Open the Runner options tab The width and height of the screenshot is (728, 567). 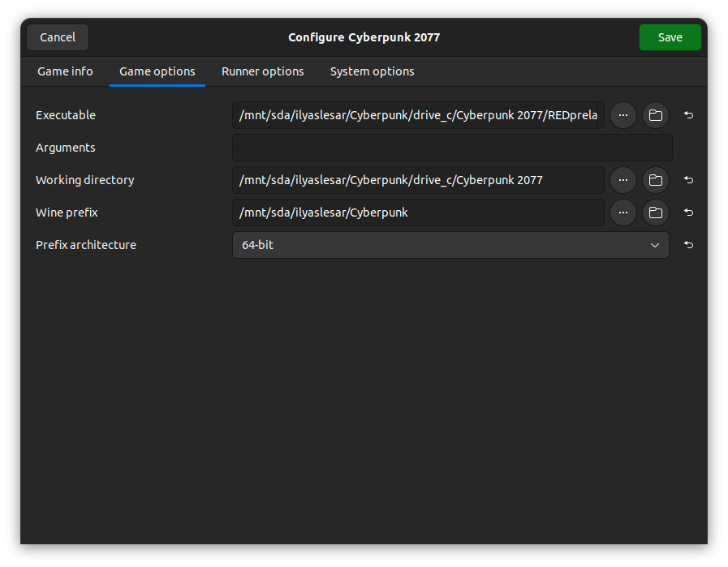tap(263, 71)
